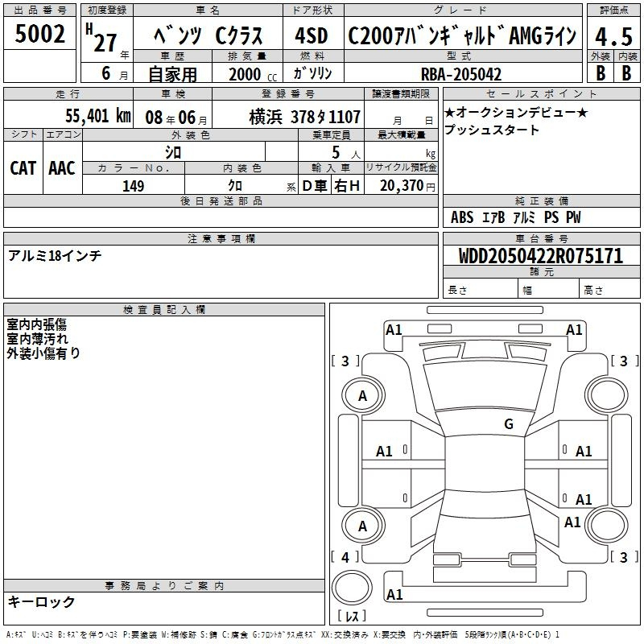
Task: Select ABS in the 純正装備 list
Action: 462,217
